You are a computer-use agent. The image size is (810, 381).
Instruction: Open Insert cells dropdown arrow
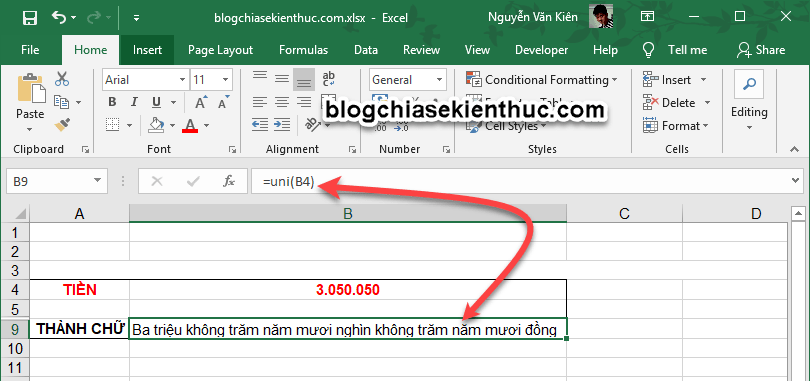tap(703, 80)
